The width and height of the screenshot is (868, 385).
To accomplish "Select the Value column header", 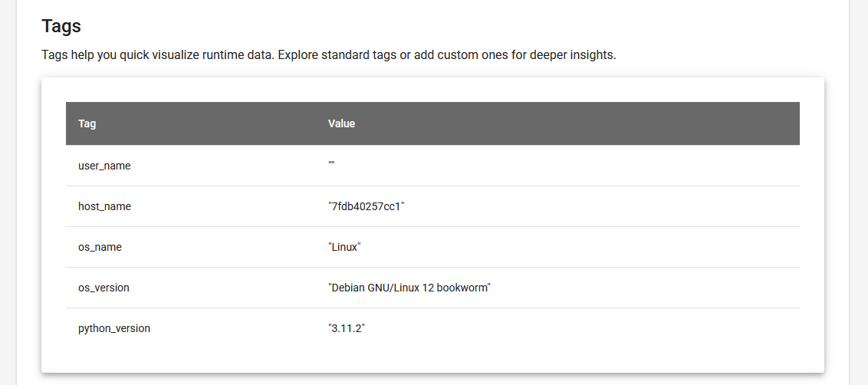I will click(341, 123).
